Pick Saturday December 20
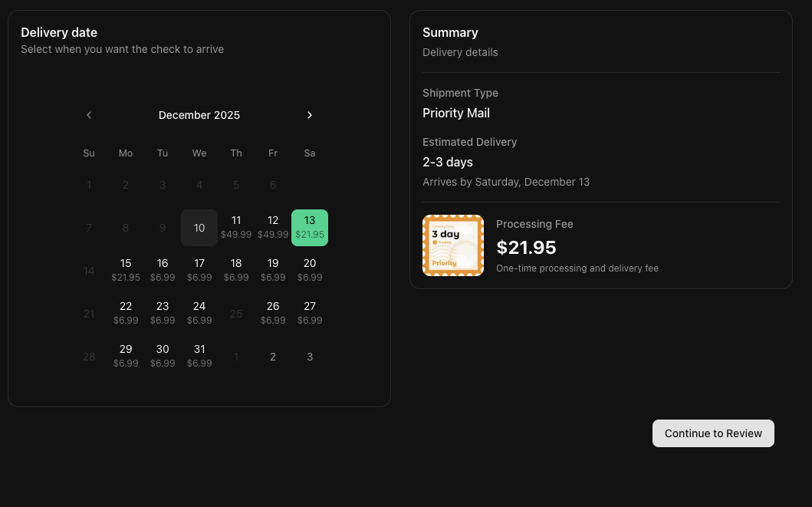Image resolution: width=812 pixels, height=507 pixels. pyautogui.click(x=310, y=270)
